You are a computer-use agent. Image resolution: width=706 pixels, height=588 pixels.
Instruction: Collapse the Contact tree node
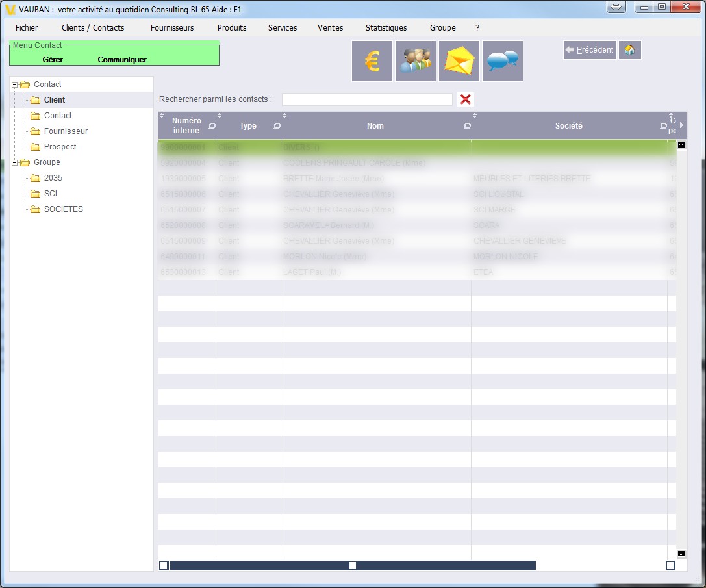point(15,84)
